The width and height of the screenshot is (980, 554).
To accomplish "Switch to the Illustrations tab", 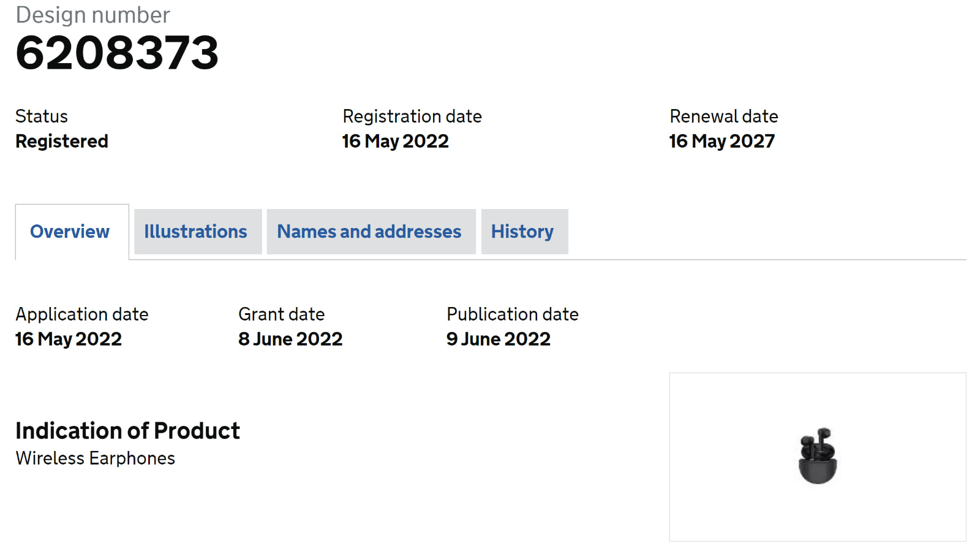I will coord(196,232).
